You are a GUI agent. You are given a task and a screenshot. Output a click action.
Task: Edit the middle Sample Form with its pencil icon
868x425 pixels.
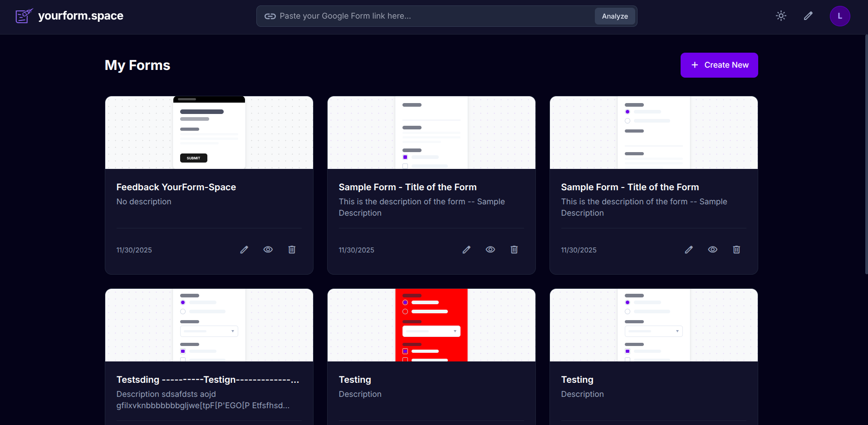466,250
